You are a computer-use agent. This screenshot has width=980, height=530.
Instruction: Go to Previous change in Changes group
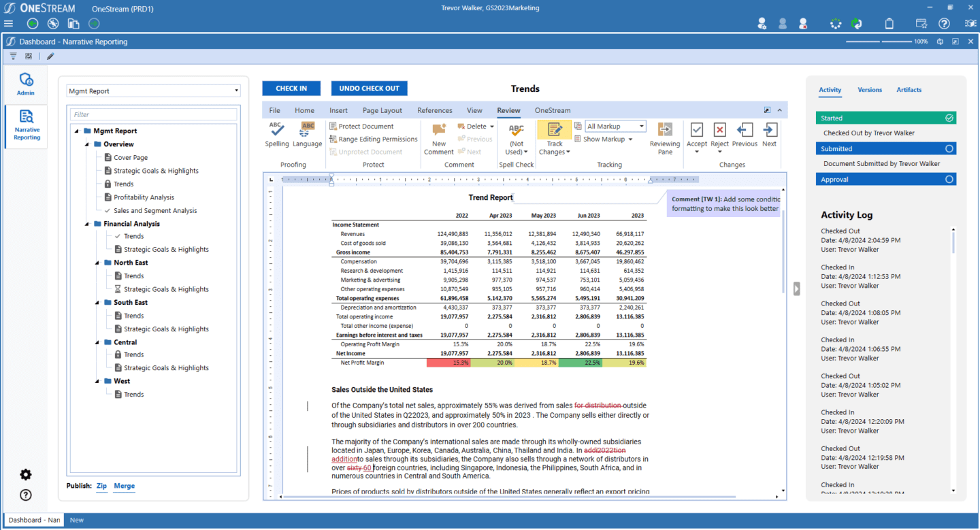coord(745,135)
